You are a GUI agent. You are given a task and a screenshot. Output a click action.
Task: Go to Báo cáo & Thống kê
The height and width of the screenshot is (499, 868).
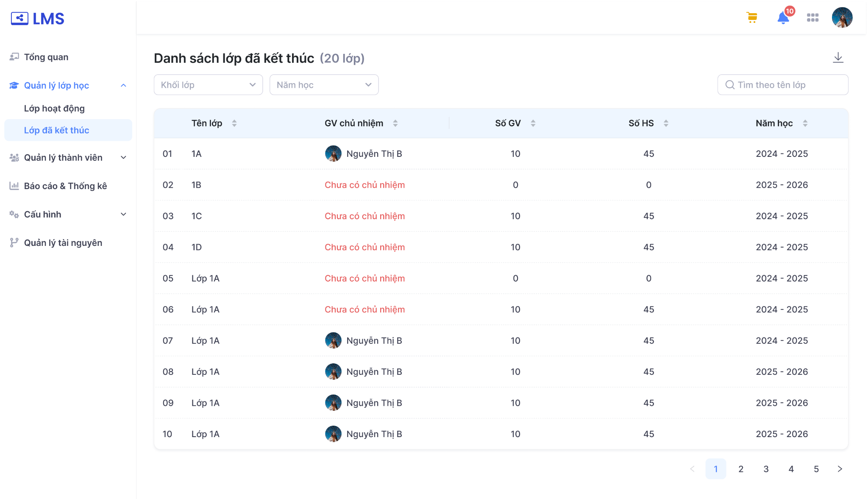[65, 186]
